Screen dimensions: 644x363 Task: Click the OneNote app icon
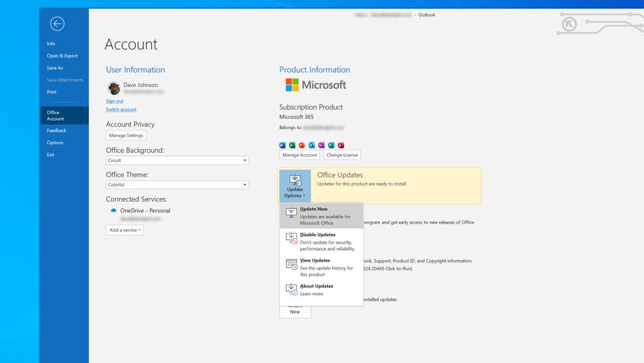tap(321, 145)
